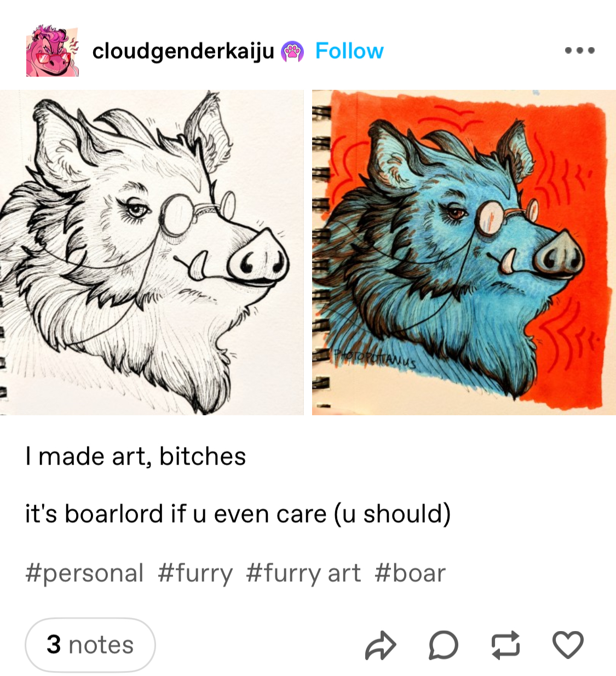Like the post with the heart icon

point(568,645)
